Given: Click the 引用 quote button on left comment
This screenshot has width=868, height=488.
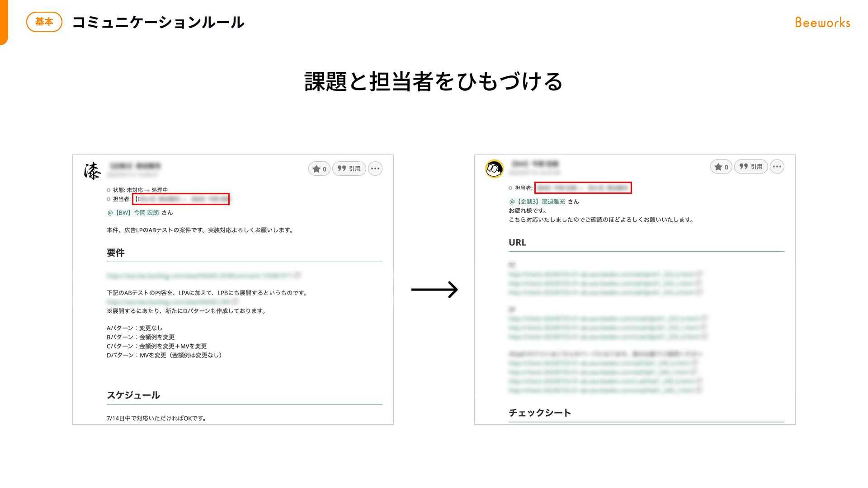Looking at the screenshot, I should [349, 169].
